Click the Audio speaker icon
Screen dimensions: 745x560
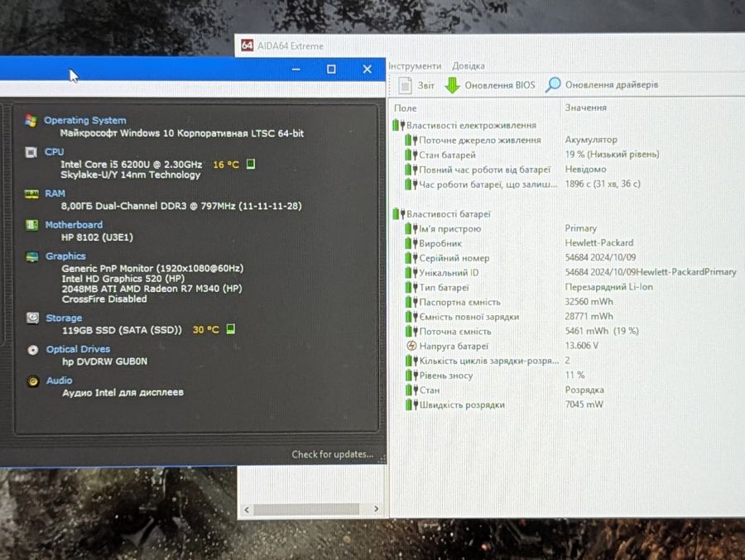tap(33, 381)
